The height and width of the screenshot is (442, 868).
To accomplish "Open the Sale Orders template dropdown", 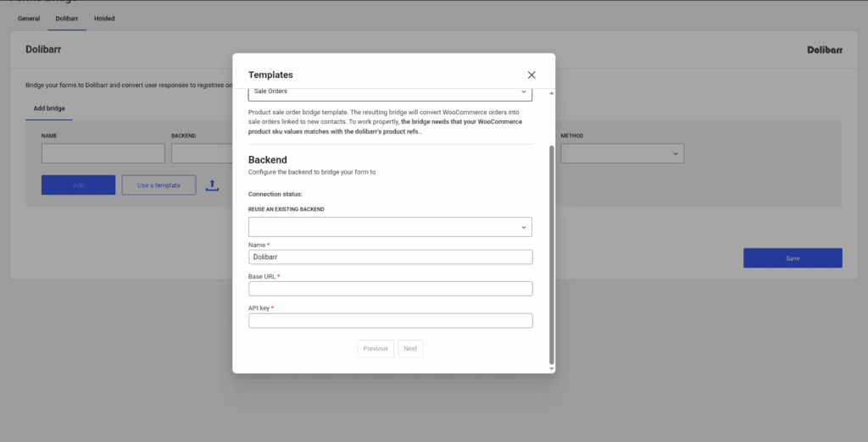I will 390,94.
